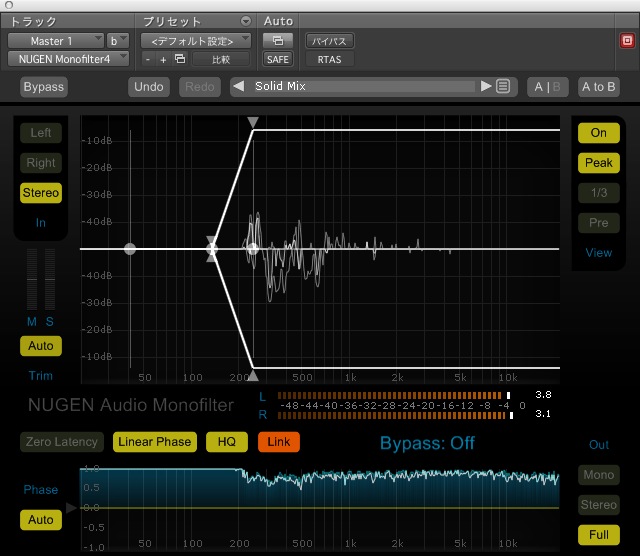The width and height of the screenshot is (640, 556).
Task: Enable the Left input mode
Action: click(x=41, y=133)
